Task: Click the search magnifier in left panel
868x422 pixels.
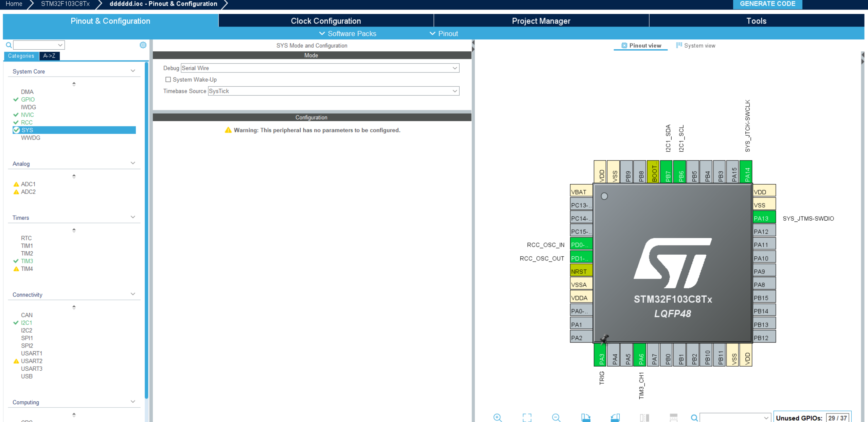Action: point(9,45)
